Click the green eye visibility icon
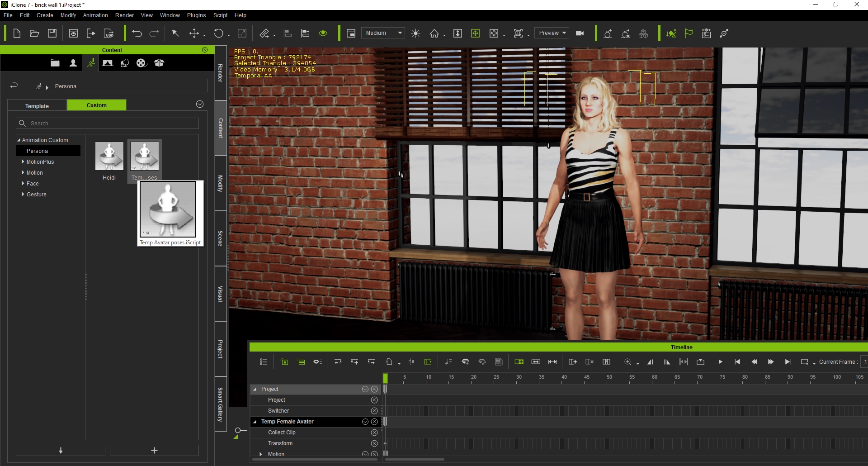The image size is (868, 466). click(x=323, y=33)
